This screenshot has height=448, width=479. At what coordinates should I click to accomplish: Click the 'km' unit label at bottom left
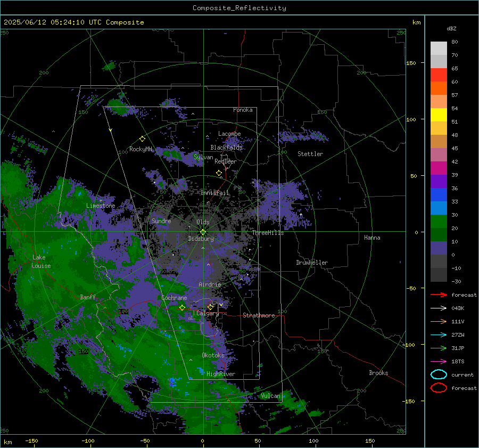click(x=7, y=442)
